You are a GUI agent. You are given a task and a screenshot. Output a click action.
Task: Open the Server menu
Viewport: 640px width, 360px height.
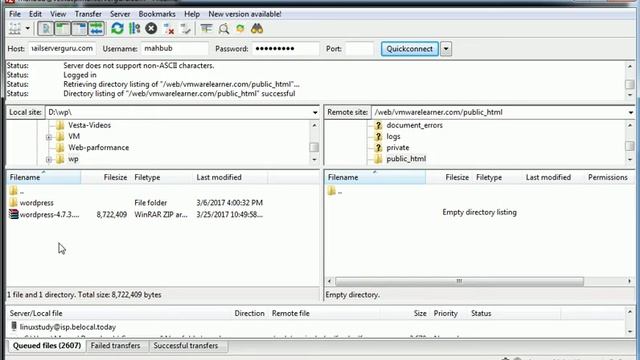coord(120,14)
